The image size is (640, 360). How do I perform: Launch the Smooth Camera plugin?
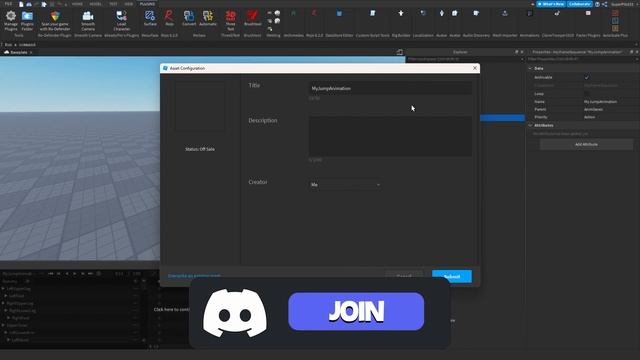(88, 20)
